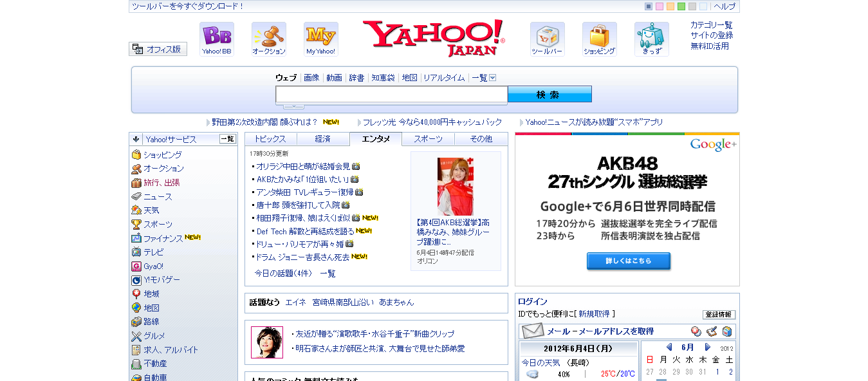868x381 pixels.
Task: Open the カテゴリ一覧 link
Action: [x=712, y=25]
